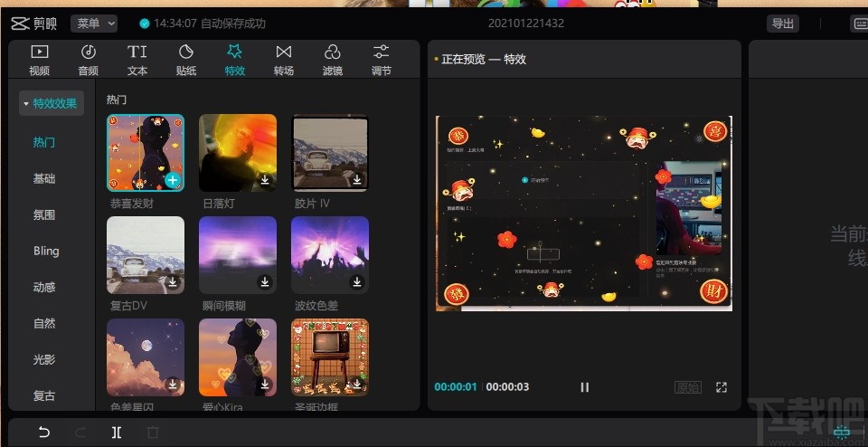Open the 转场 (Transition) tab

pos(283,60)
